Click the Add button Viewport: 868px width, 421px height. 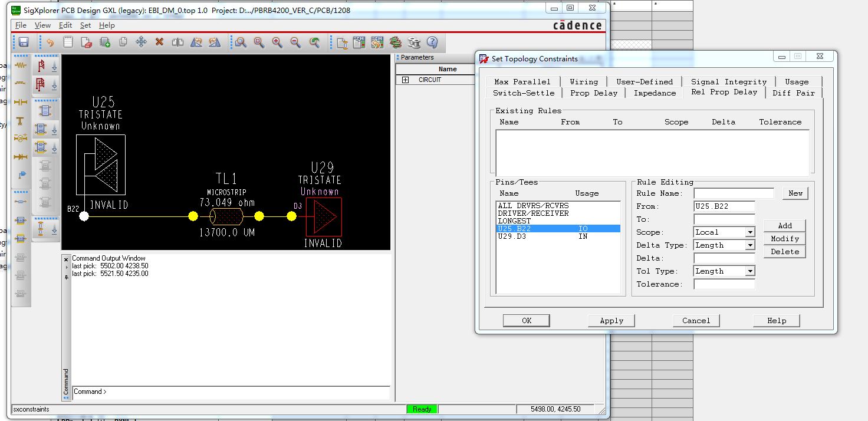click(785, 225)
